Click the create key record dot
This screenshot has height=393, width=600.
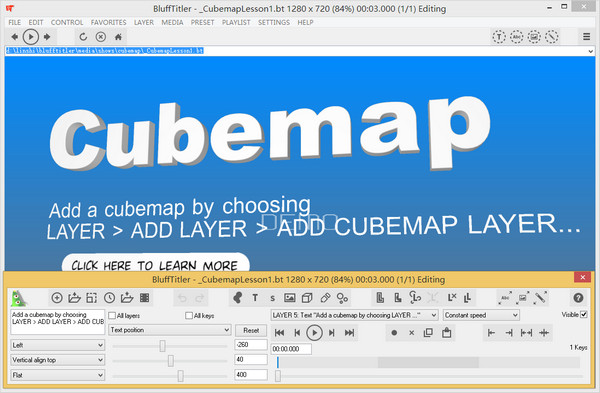(394, 333)
